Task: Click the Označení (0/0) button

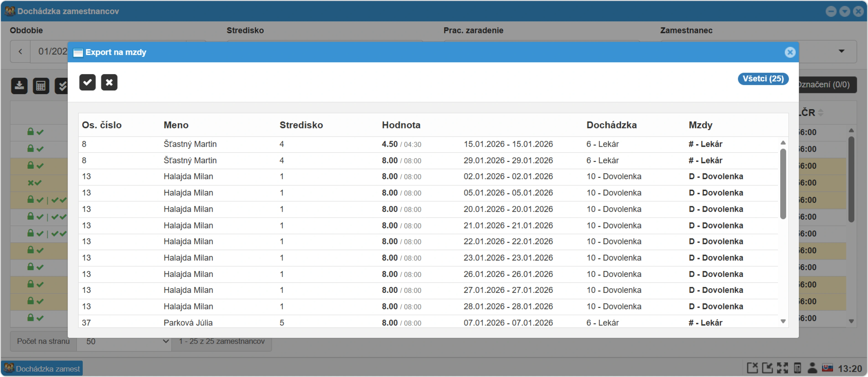Action: tap(827, 85)
